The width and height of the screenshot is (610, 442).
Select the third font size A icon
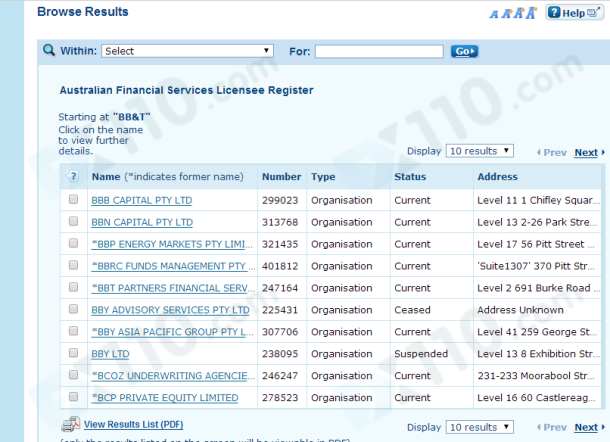519,13
